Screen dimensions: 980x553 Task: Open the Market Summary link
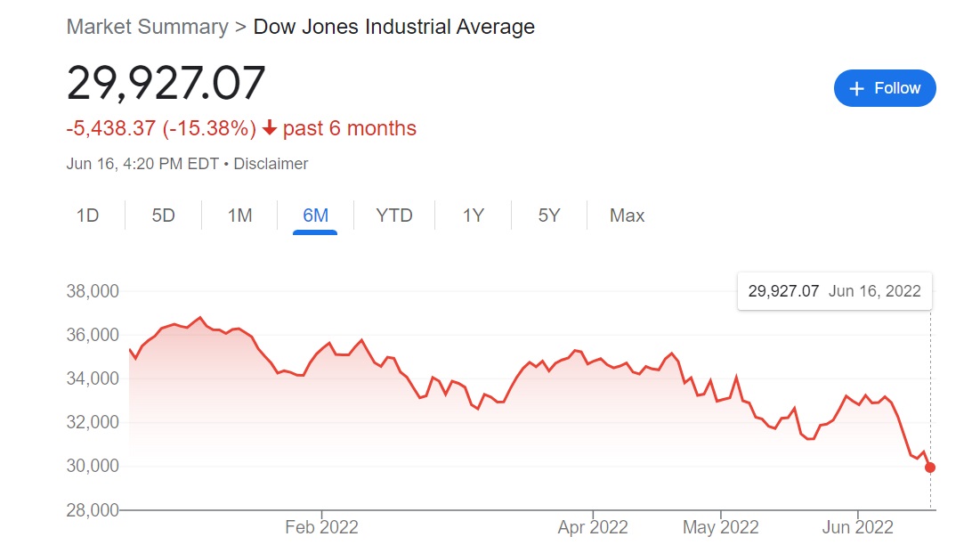147,27
